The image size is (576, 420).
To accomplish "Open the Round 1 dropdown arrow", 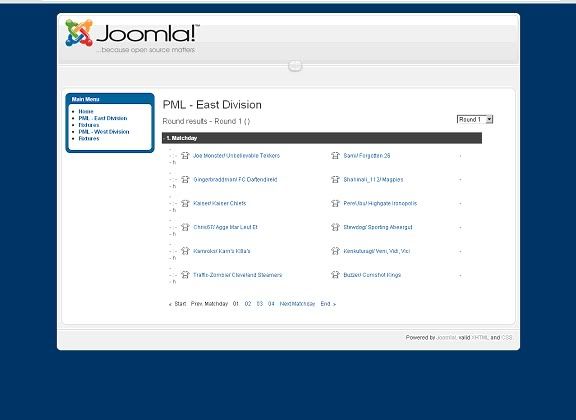I will pos(489,119).
